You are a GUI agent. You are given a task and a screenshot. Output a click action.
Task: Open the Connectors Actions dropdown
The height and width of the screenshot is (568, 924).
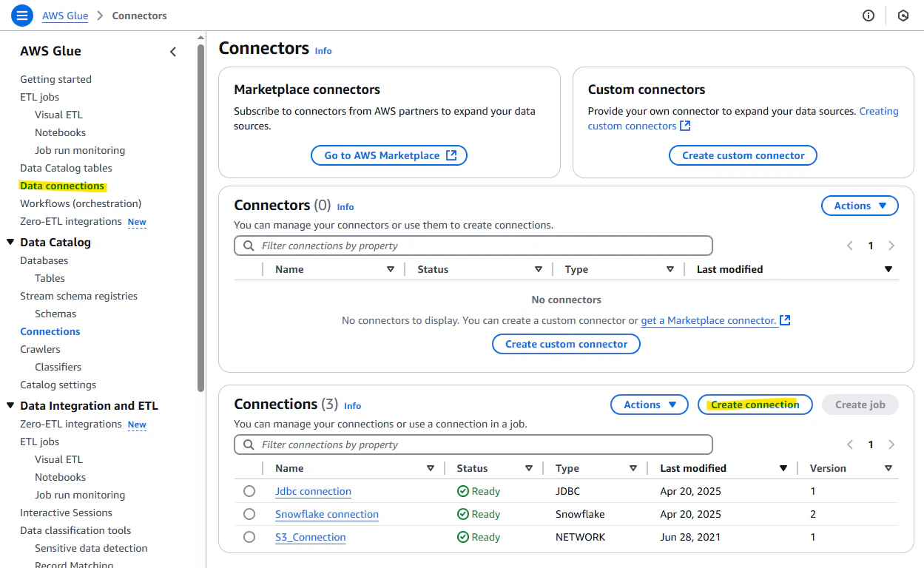click(x=860, y=206)
